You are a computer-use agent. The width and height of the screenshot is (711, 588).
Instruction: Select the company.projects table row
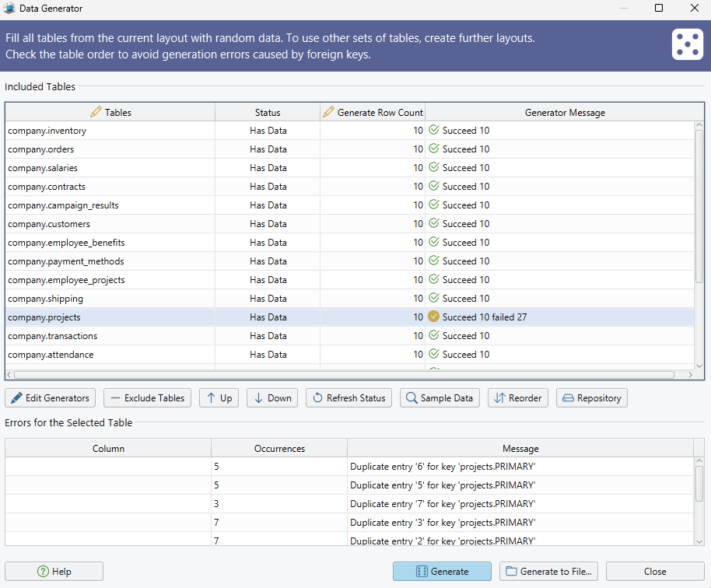[349, 317]
